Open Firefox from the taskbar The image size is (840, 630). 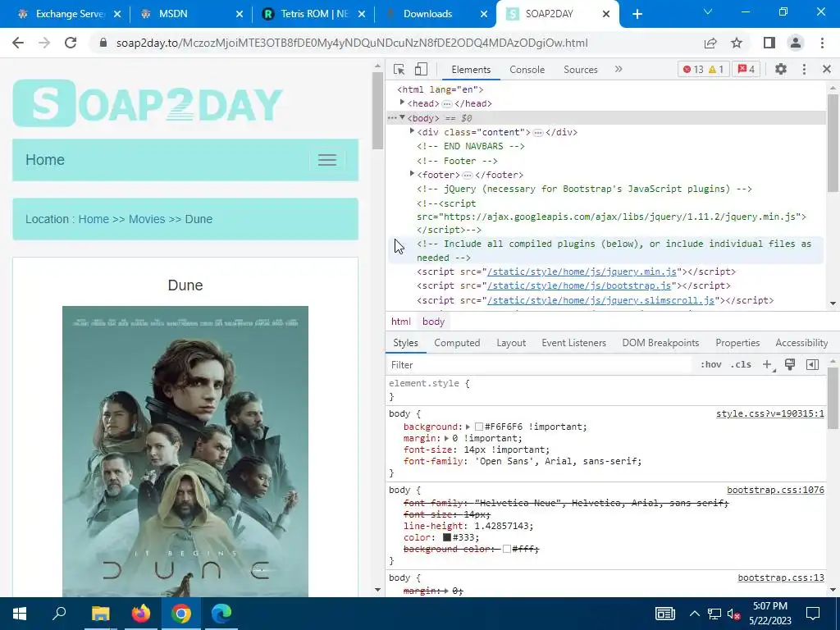141,614
